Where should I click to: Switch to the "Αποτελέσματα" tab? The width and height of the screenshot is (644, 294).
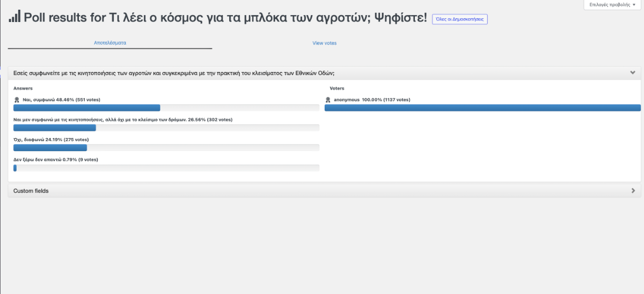(110, 43)
